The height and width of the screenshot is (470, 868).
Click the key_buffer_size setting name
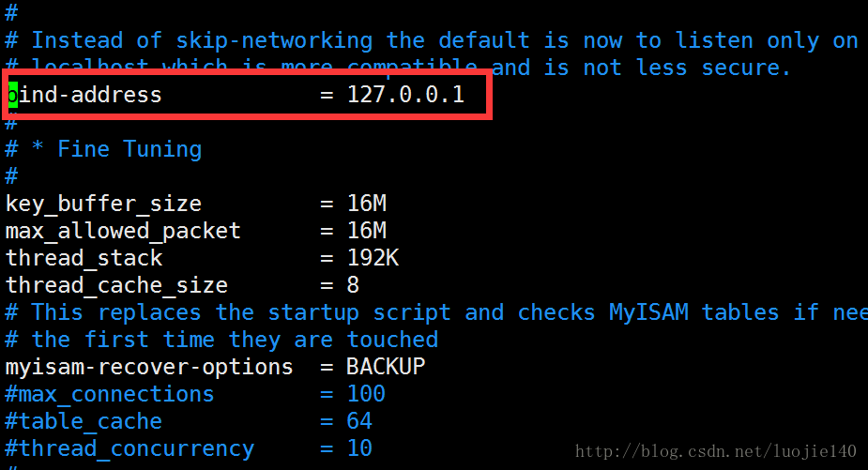pyautogui.click(x=103, y=204)
